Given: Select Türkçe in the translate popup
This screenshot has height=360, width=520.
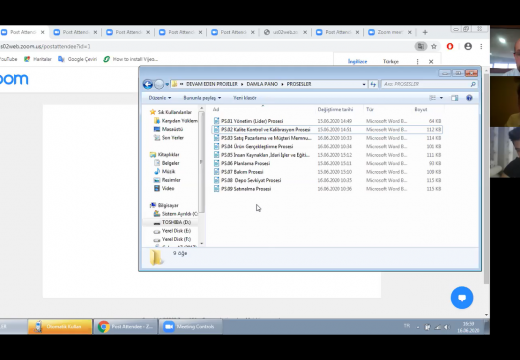Looking at the screenshot, I should 391,62.
